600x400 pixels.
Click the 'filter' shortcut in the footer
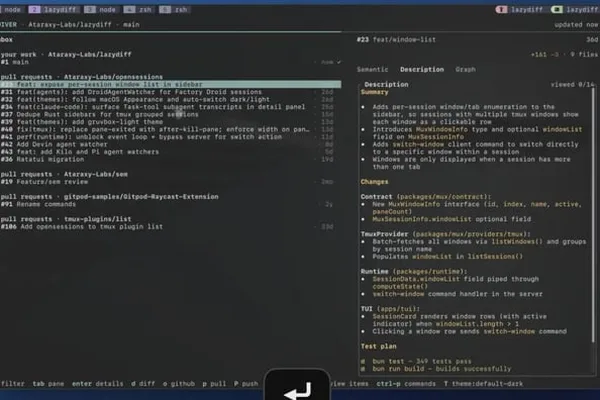point(13,384)
